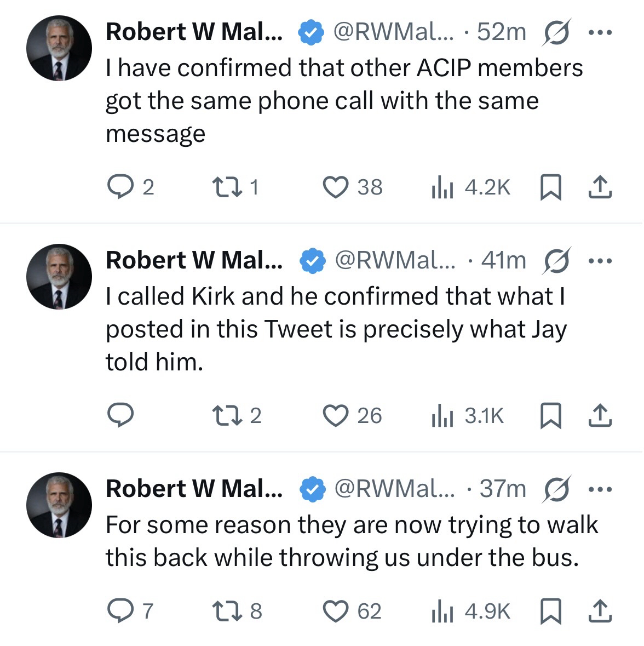The height and width of the screenshot is (646, 644).
Task: Open the avatar on the 37m tweet
Action: [x=59, y=505]
